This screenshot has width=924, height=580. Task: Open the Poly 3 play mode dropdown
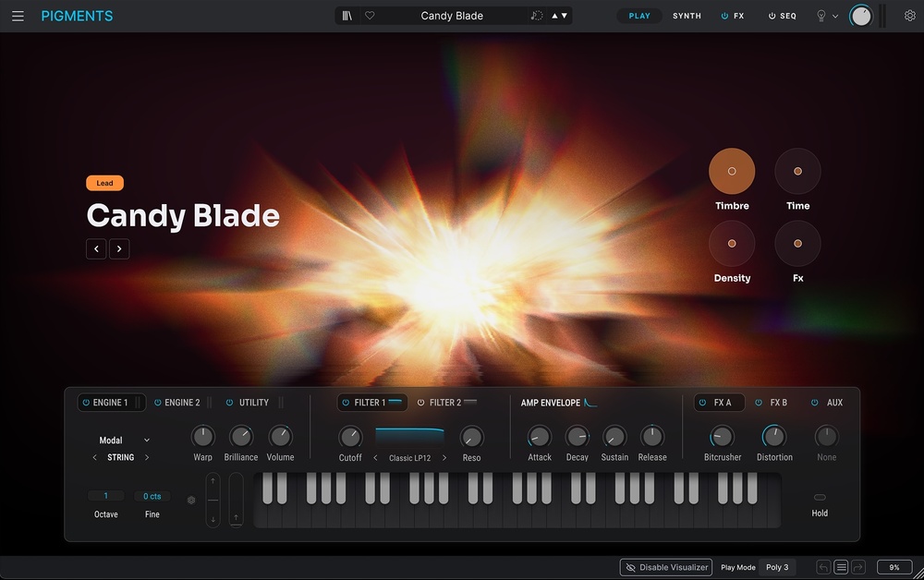pos(777,567)
